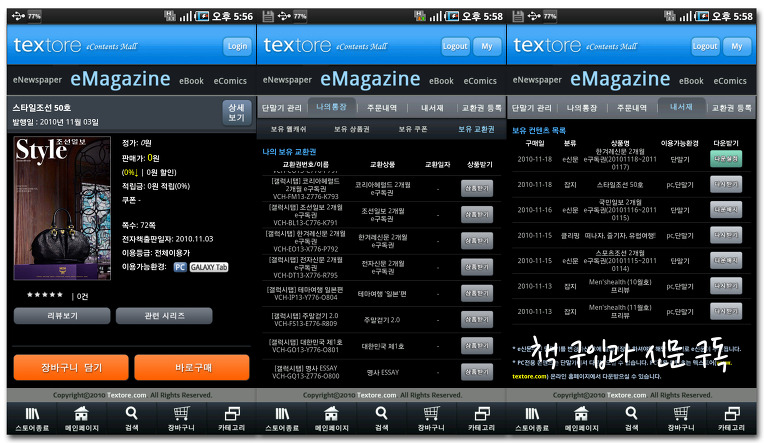This screenshot has height=443, width=764.
Task: Tap the search icon in middle screen's bottom bar
Action: [x=381, y=414]
